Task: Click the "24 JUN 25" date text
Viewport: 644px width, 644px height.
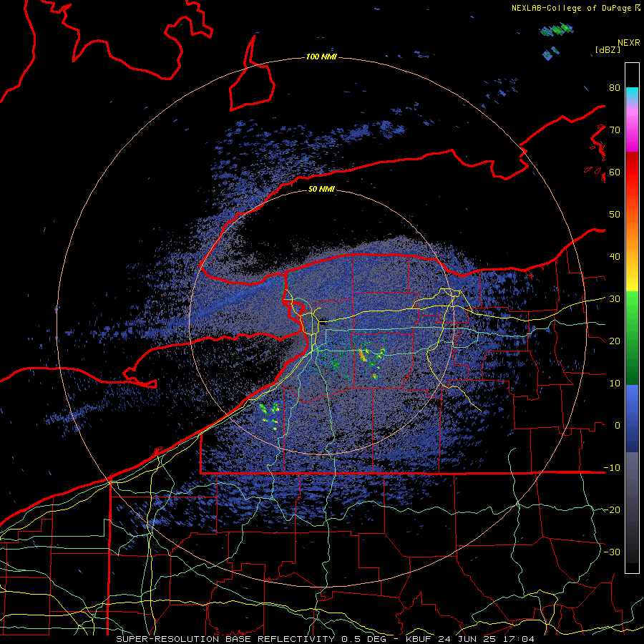Action: click(466, 639)
